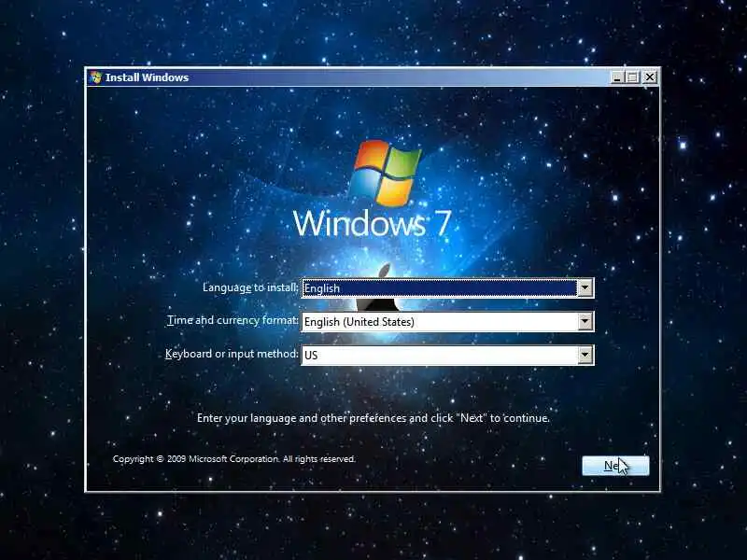Maximize the Install Windows window

pos(633,77)
